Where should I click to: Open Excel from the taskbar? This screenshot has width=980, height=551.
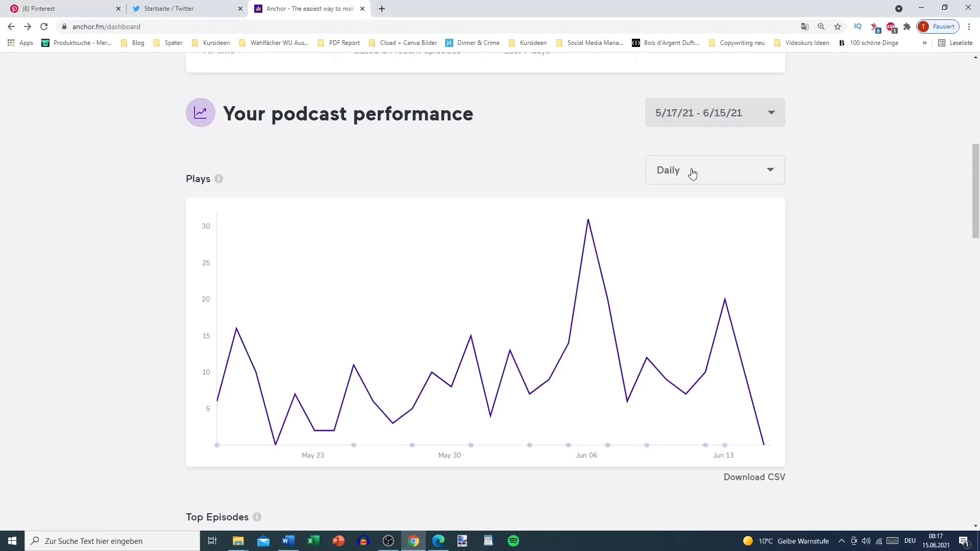(x=313, y=541)
